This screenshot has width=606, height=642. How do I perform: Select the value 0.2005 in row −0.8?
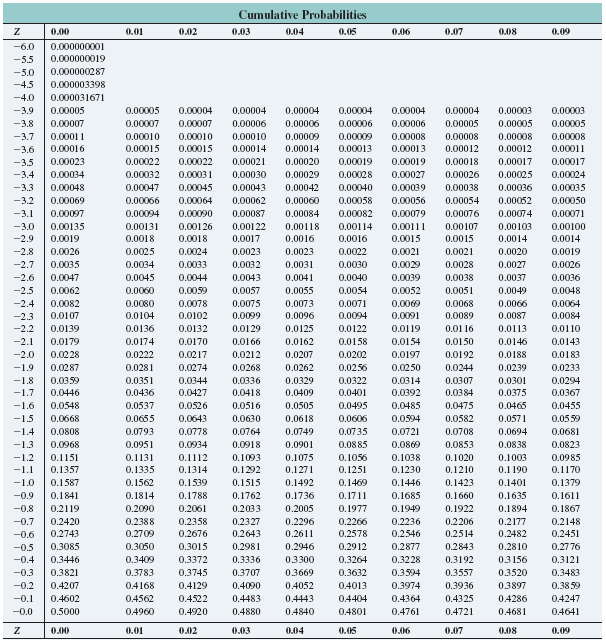pos(300,509)
